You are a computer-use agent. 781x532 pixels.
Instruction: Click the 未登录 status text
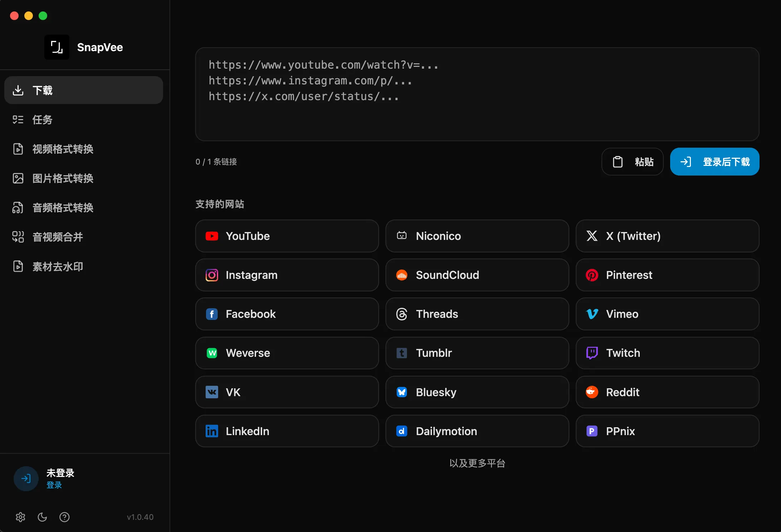click(60, 473)
